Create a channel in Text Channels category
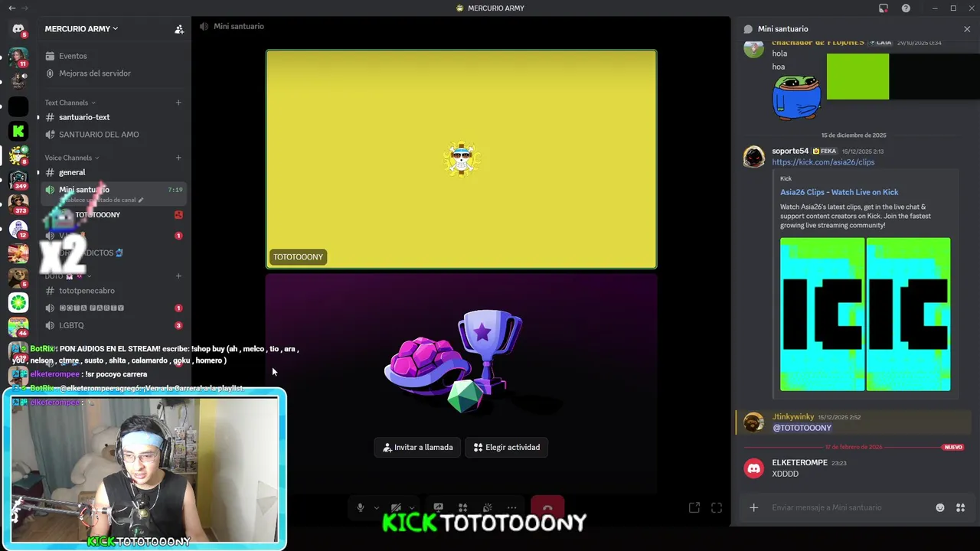 coord(178,103)
